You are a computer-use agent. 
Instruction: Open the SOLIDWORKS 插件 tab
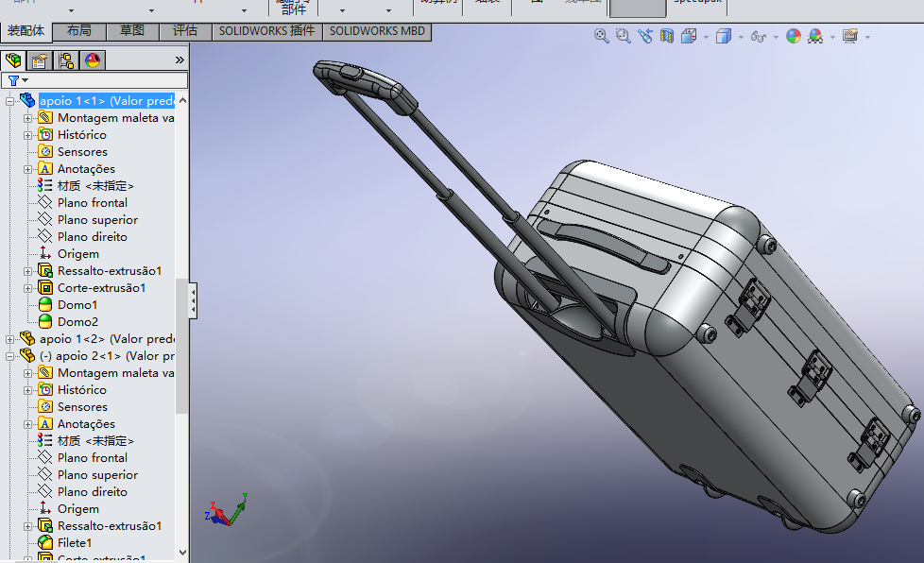[267, 31]
